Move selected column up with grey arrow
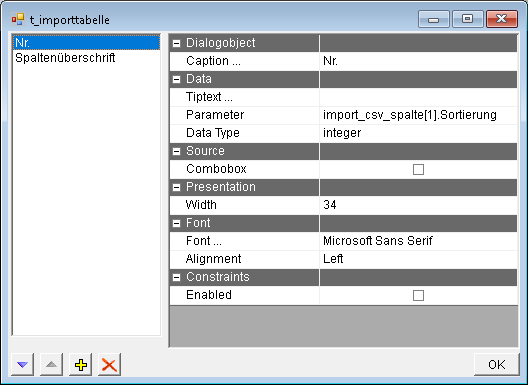Image resolution: width=528 pixels, height=385 pixels. pyautogui.click(x=51, y=364)
